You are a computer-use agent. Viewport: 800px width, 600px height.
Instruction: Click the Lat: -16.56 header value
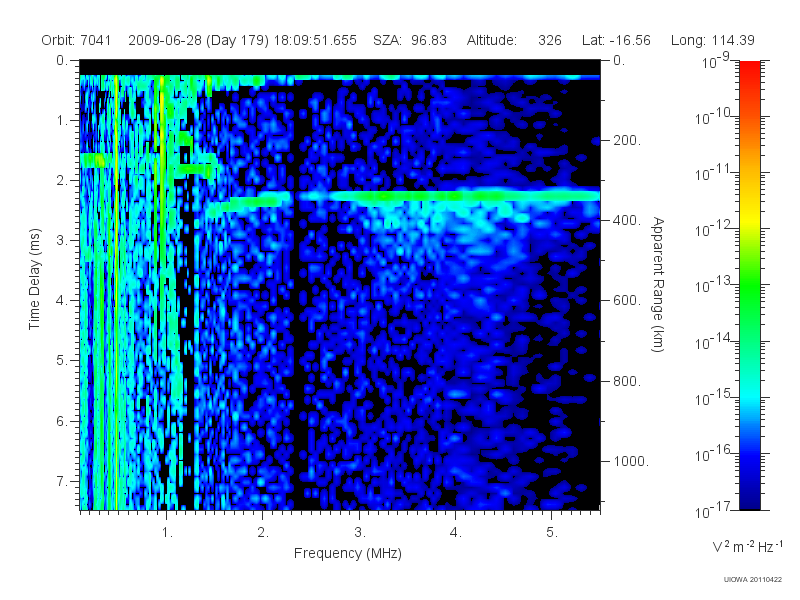(616, 40)
